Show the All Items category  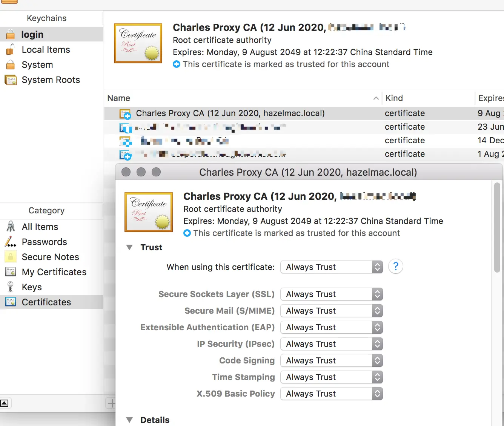(x=52, y=227)
